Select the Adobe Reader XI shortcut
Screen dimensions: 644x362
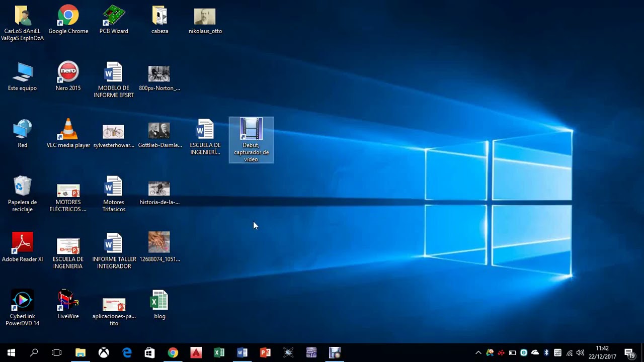click(22, 248)
